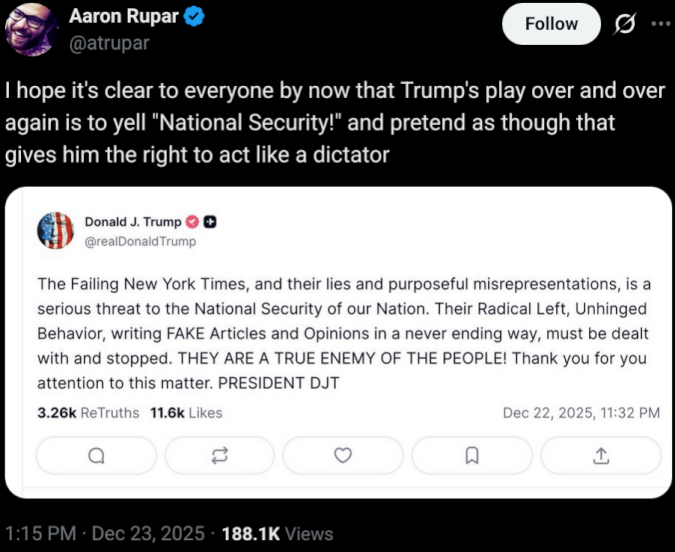Click the plus badge beside Trump's name
Viewport: 675px width, 552px height.
pyautogui.click(x=211, y=222)
